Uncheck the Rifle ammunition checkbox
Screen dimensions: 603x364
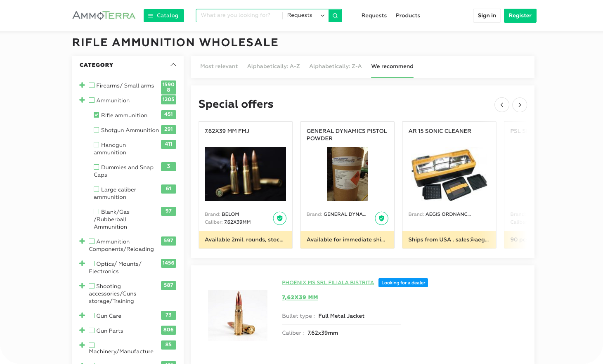point(96,115)
